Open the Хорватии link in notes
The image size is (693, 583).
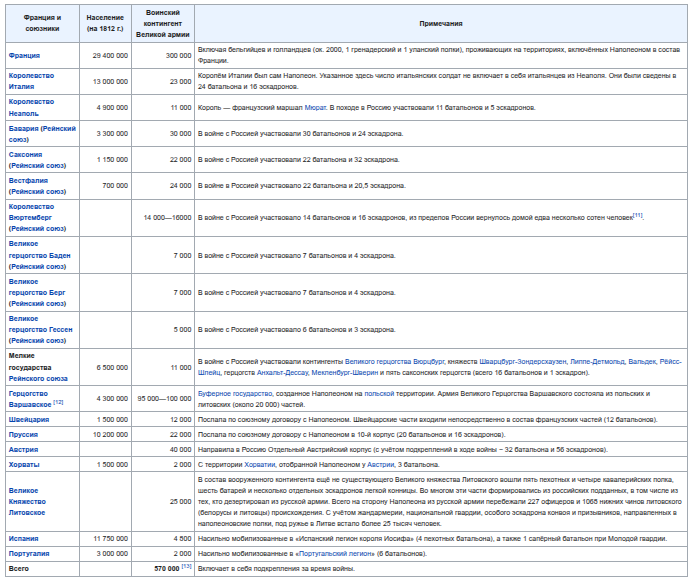(260, 465)
